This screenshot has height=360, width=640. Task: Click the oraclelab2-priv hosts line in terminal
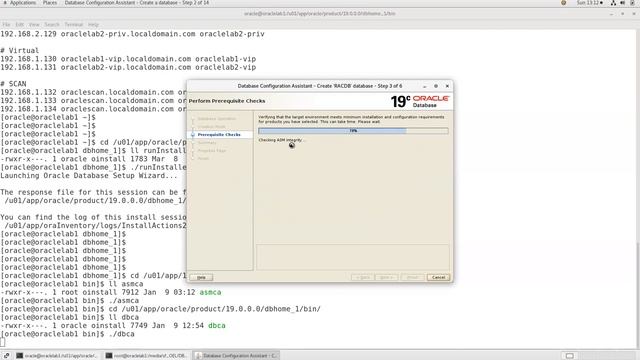point(132,34)
